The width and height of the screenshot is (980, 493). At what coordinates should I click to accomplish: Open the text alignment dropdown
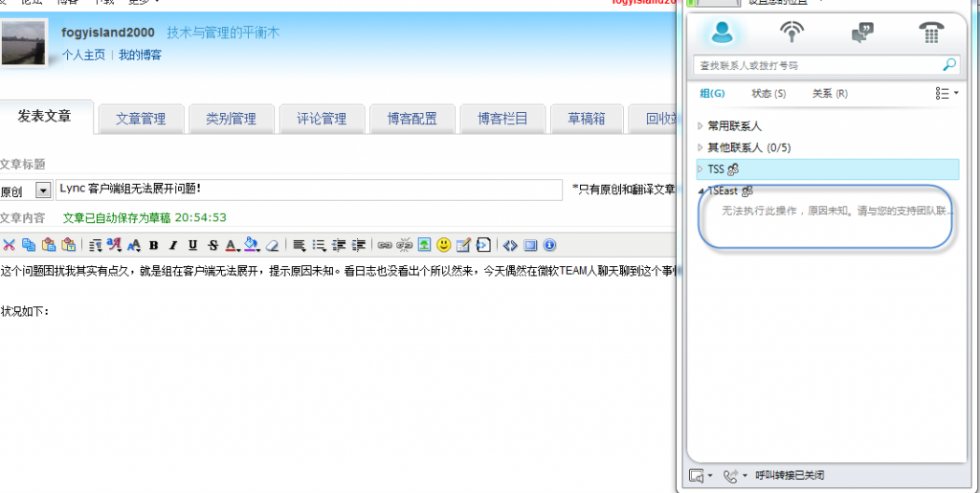(x=299, y=245)
